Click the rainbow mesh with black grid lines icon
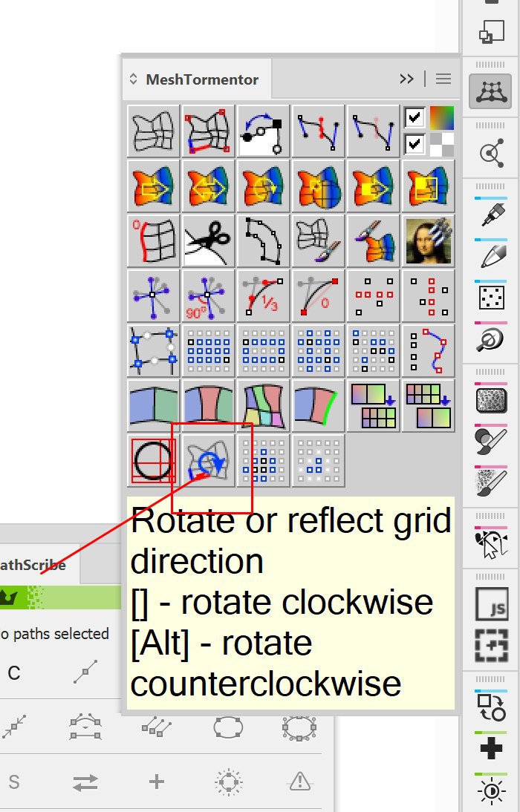This screenshot has width=520, height=812. click(x=319, y=186)
